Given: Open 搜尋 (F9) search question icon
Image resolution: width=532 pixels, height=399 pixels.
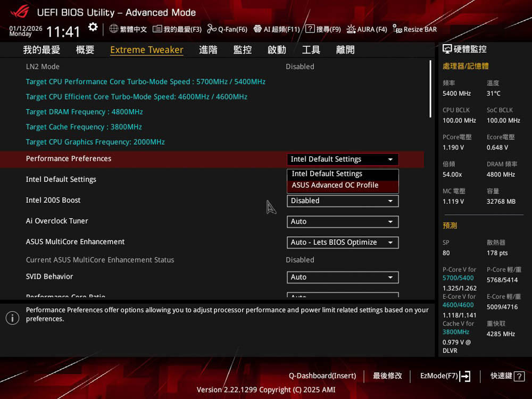Looking at the screenshot, I should (310, 29).
